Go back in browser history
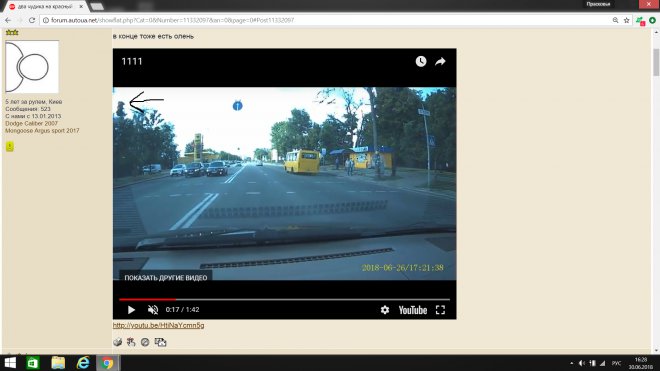 pos(8,20)
